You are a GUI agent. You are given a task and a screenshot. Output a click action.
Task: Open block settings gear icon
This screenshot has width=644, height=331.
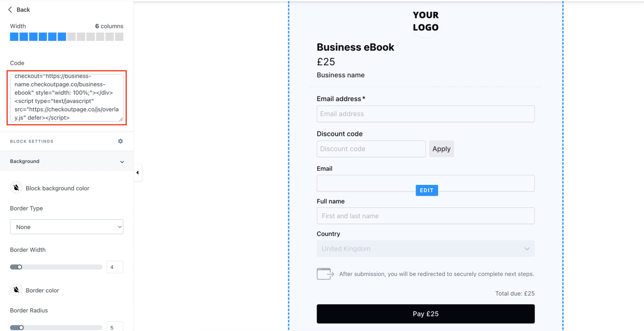(121, 141)
